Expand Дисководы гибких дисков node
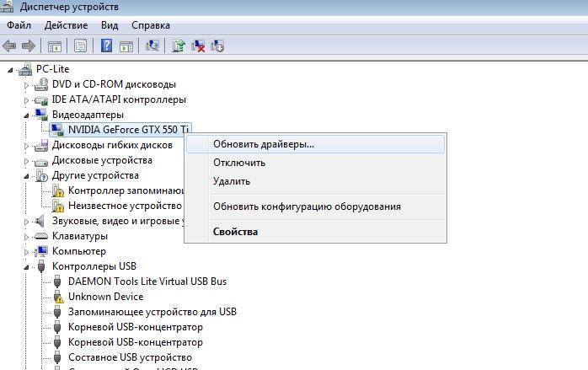Image resolution: width=588 pixels, height=370 pixels. pos(26,146)
